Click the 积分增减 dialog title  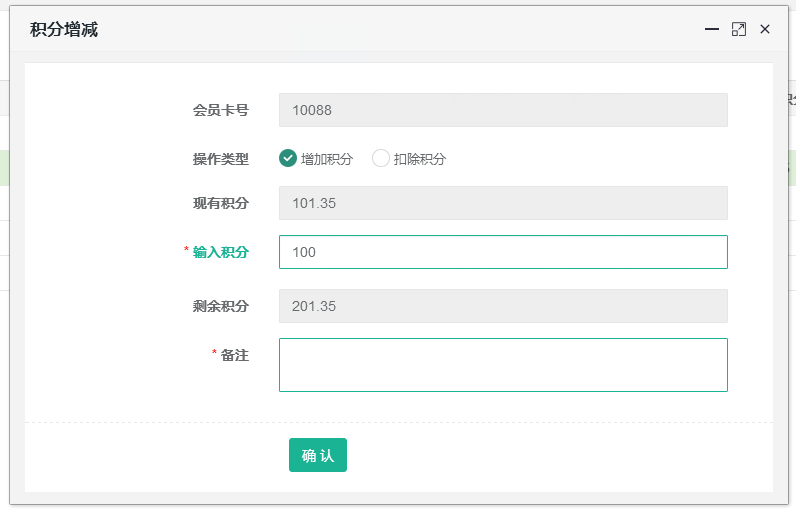click(x=64, y=29)
